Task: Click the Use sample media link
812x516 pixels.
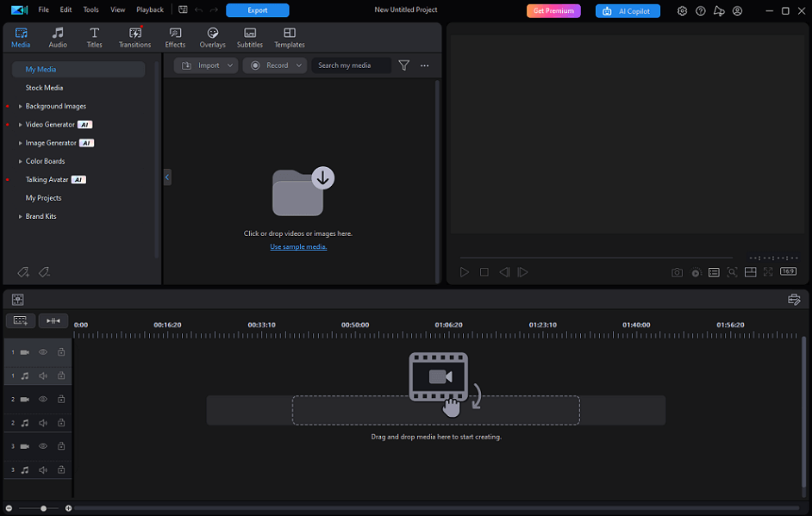Action: point(298,247)
